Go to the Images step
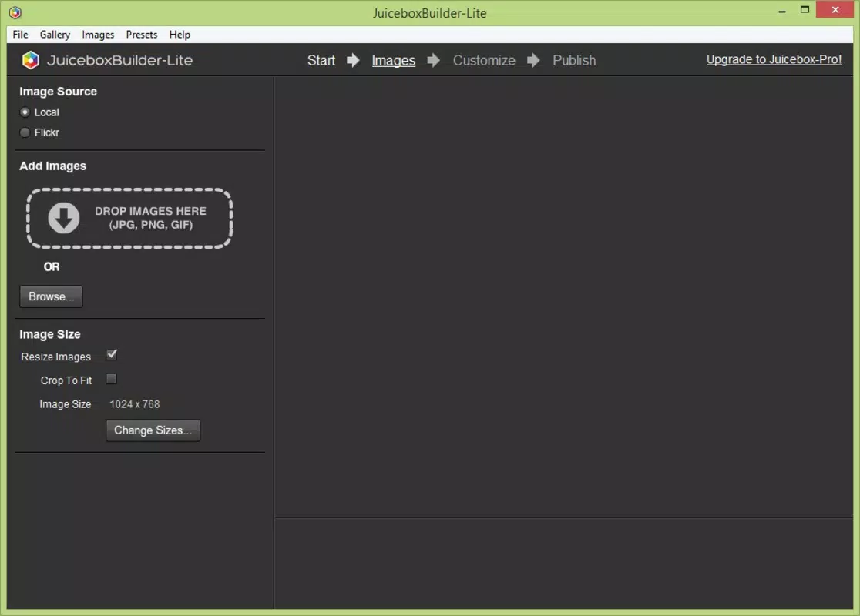The image size is (860, 616). (393, 60)
